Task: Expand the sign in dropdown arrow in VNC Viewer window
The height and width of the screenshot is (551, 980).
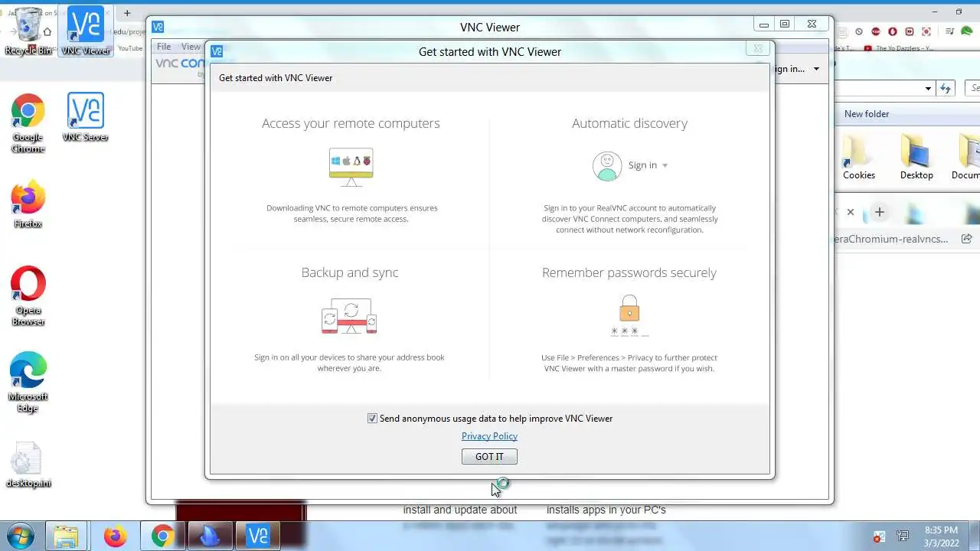Action: [x=816, y=69]
